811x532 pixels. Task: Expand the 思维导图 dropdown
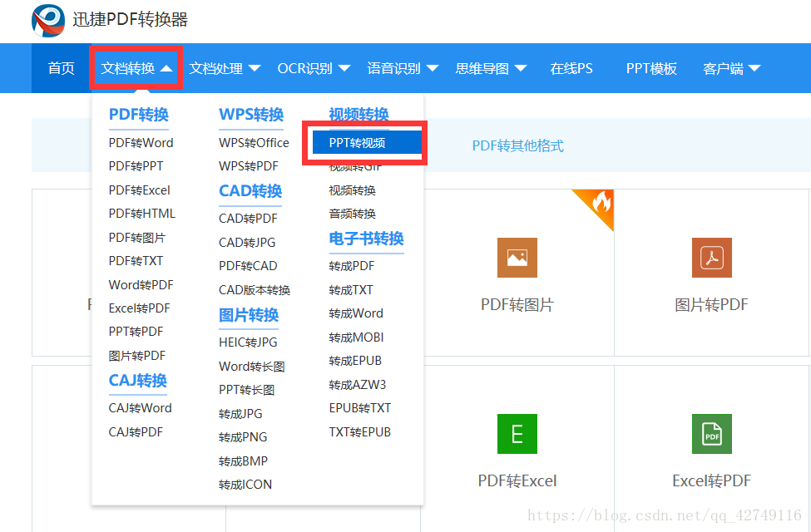[x=491, y=68]
